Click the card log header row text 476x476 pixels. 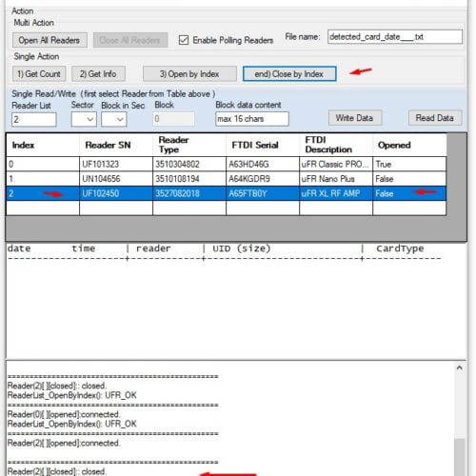tap(216, 248)
